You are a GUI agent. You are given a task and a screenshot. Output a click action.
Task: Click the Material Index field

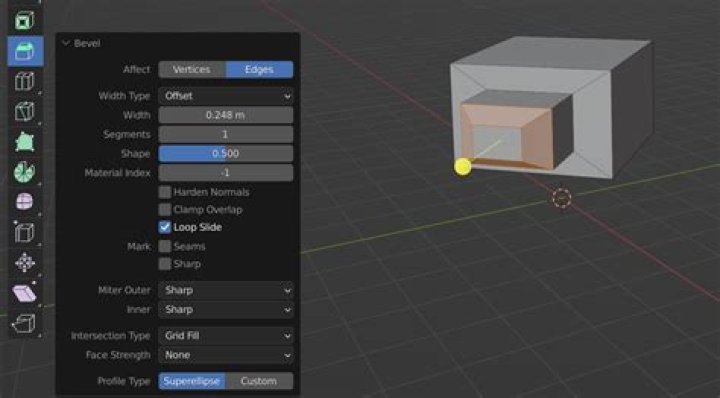click(x=225, y=173)
